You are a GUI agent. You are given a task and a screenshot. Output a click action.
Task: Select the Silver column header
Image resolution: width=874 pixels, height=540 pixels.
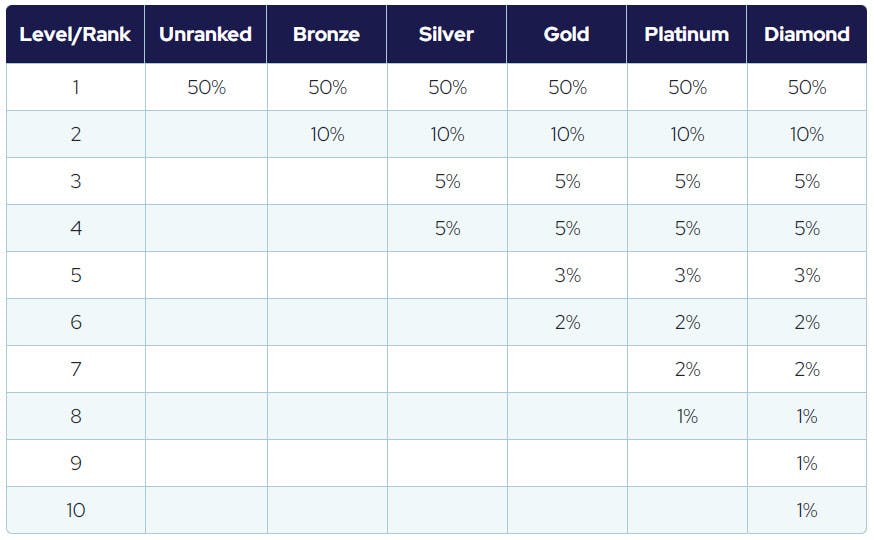pyautogui.click(x=446, y=34)
